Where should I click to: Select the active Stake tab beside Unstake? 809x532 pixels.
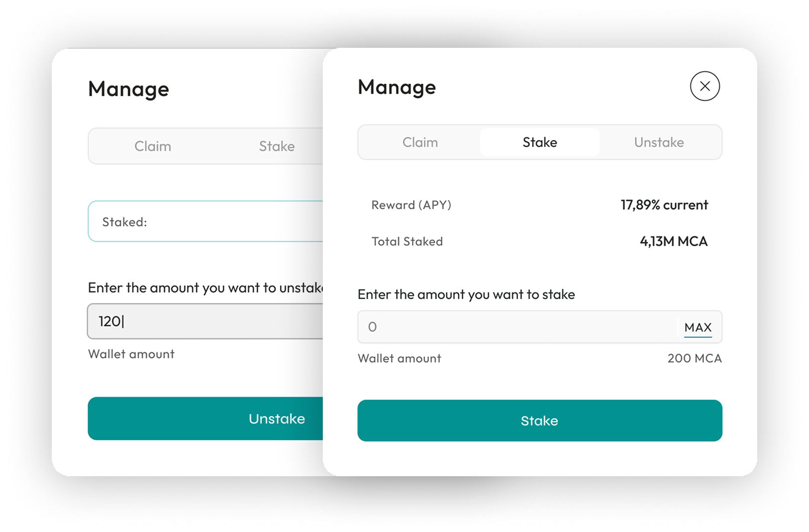tap(539, 142)
